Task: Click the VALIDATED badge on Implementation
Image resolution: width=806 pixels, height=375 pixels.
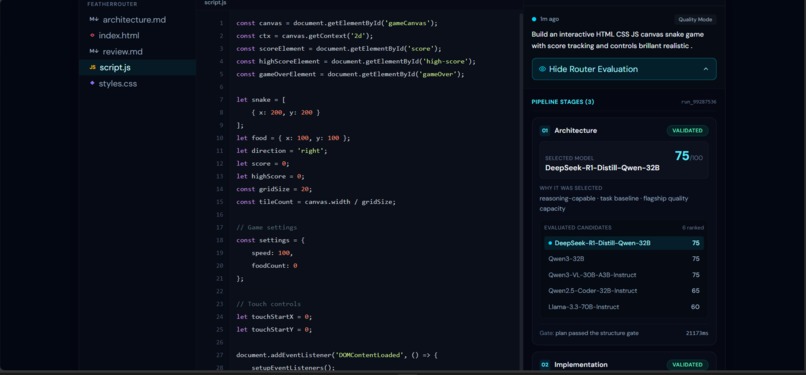Action: pos(687,365)
